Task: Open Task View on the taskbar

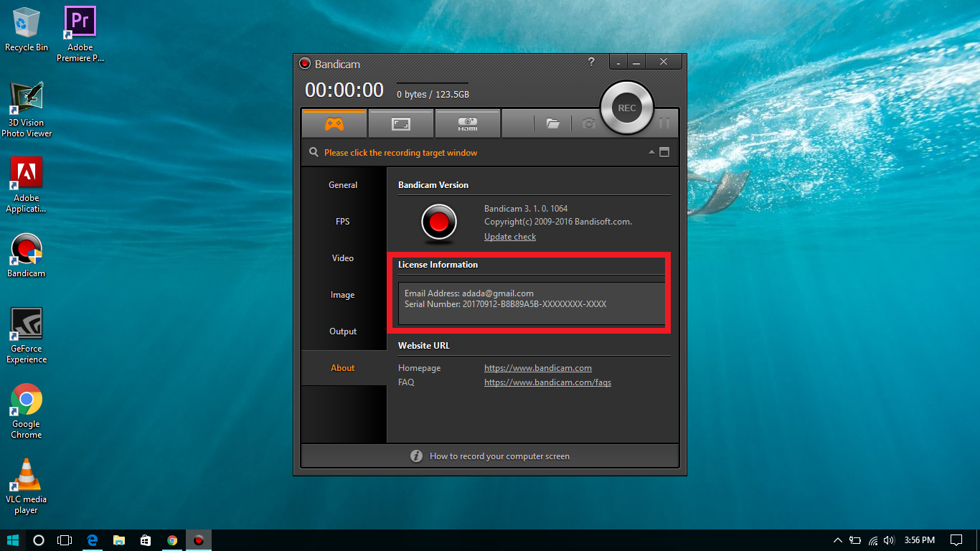Action: tap(65, 540)
